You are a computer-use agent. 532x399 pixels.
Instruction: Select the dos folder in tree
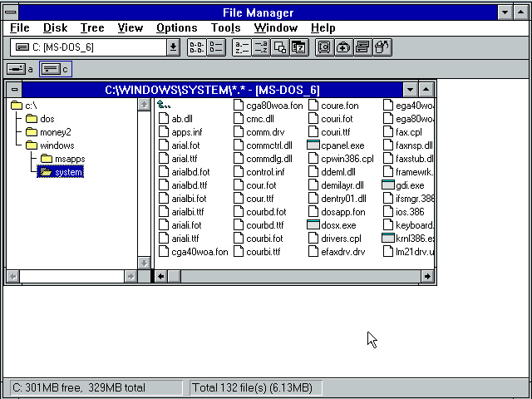pos(40,119)
